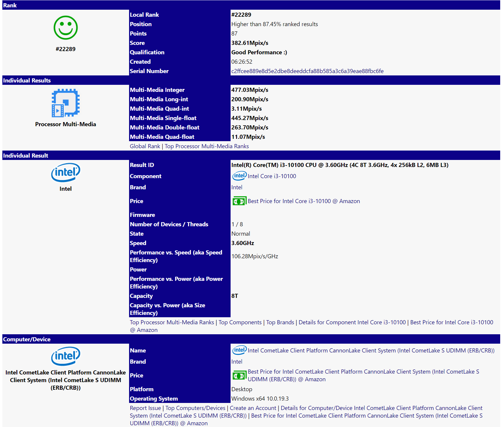Click the score value 382.61Mpix/s
Viewport: 504px width, 427px height.
click(x=250, y=43)
